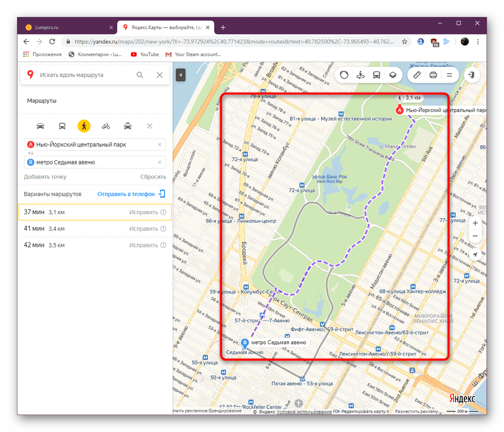
Task: Close the Яндекс.Карты tab
Action: click(207, 28)
